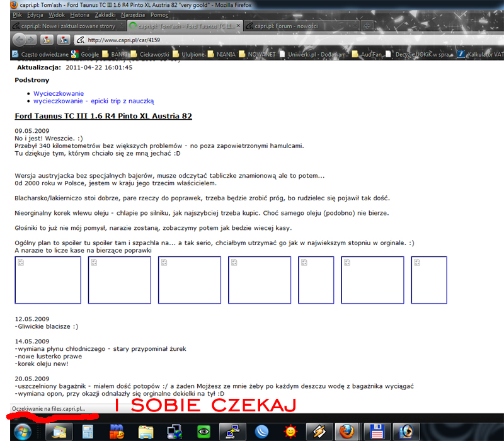Open the green eye app in the taskbar
Image resolution: width=504 pixels, height=441 pixels.
point(203,432)
